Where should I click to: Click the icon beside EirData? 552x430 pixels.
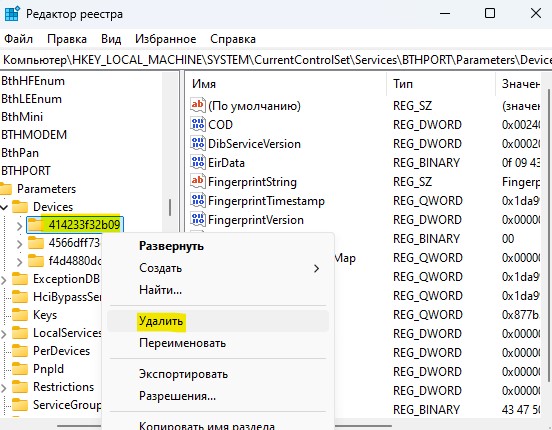click(x=197, y=162)
